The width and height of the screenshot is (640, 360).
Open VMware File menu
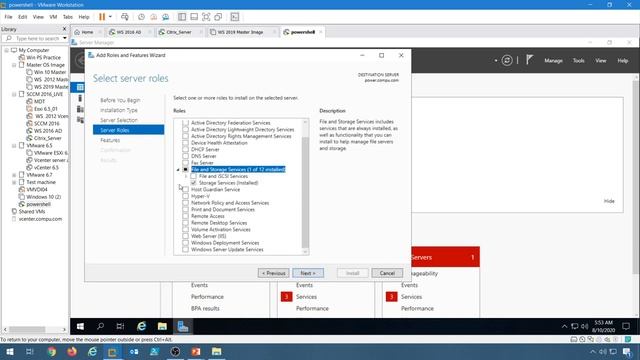coord(8,17)
